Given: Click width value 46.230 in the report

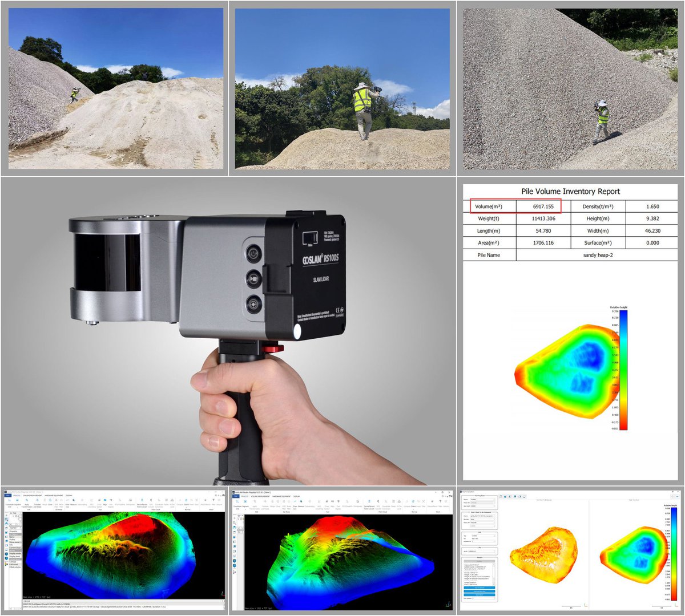Looking at the screenshot, I should point(652,230).
